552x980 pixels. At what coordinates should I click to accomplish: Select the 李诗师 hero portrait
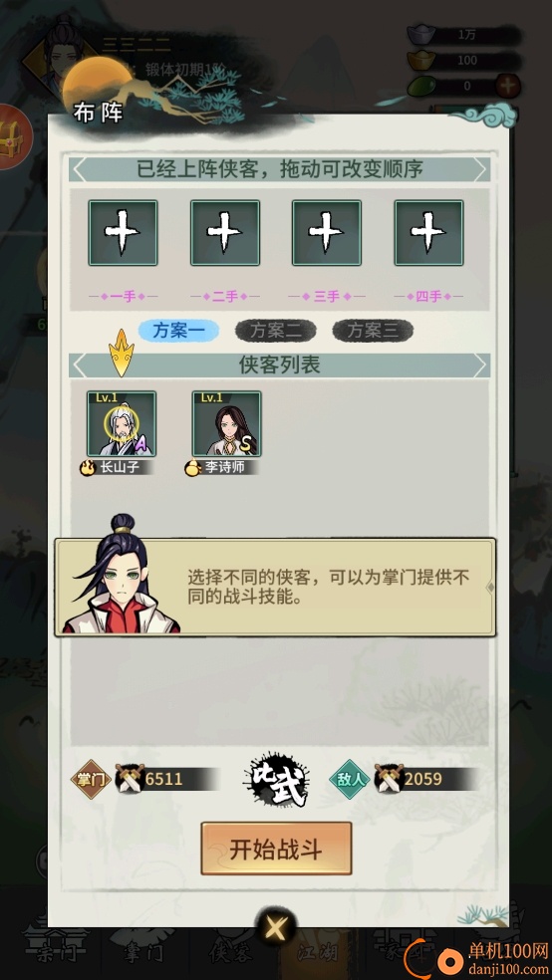[x=226, y=423]
